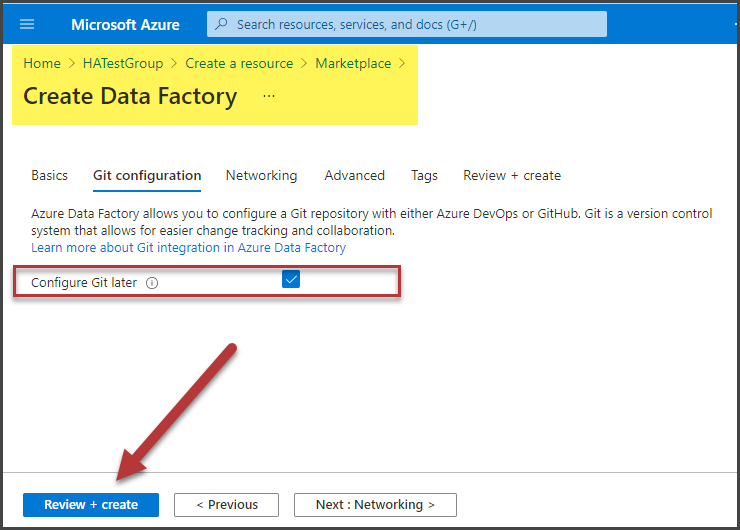
Task: Go back with the Previous button
Action: coord(227,505)
